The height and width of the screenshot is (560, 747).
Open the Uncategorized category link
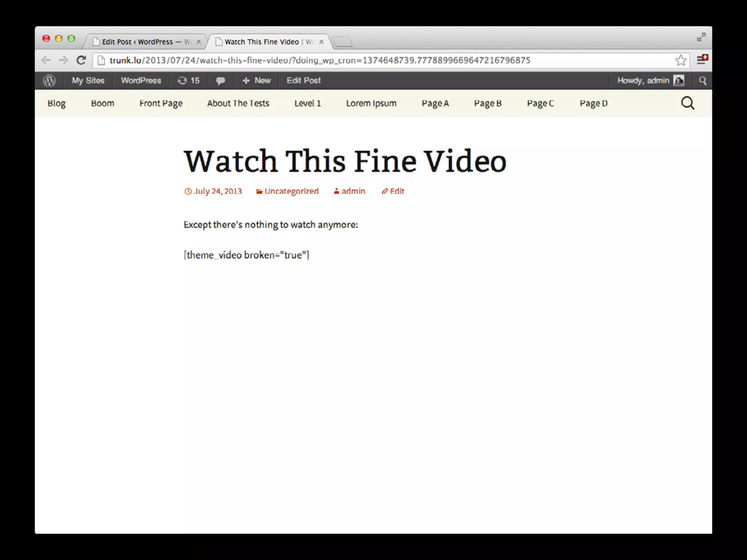click(291, 191)
